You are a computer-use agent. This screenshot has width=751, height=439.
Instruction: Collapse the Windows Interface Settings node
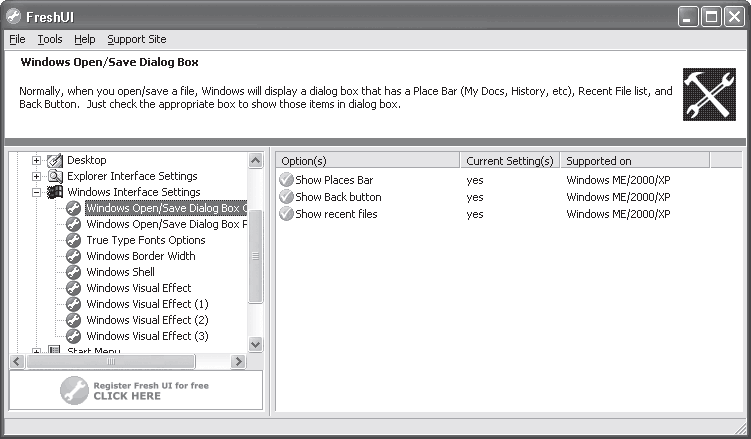point(36,192)
